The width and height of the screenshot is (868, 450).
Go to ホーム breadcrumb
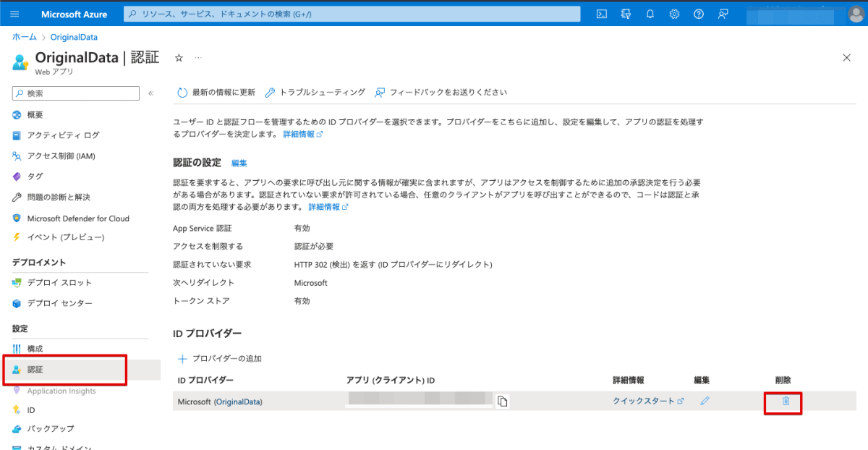[x=25, y=37]
